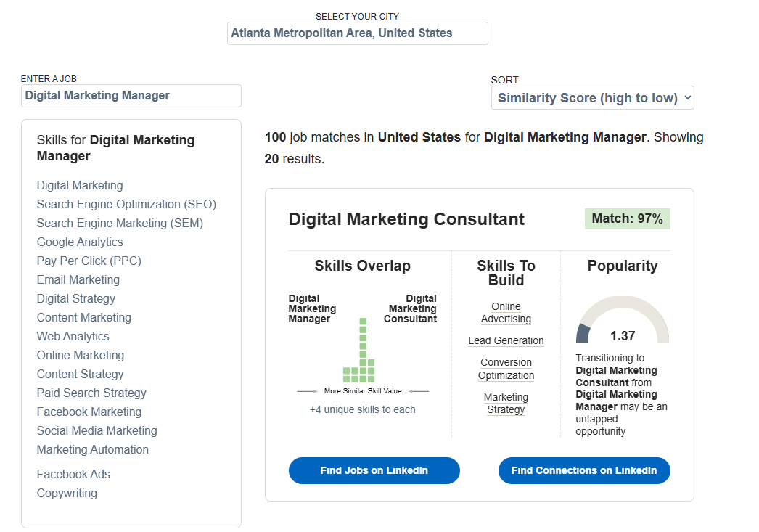Click the Digital Marketing Consultant job title
759x532 pixels.
click(x=406, y=218)
